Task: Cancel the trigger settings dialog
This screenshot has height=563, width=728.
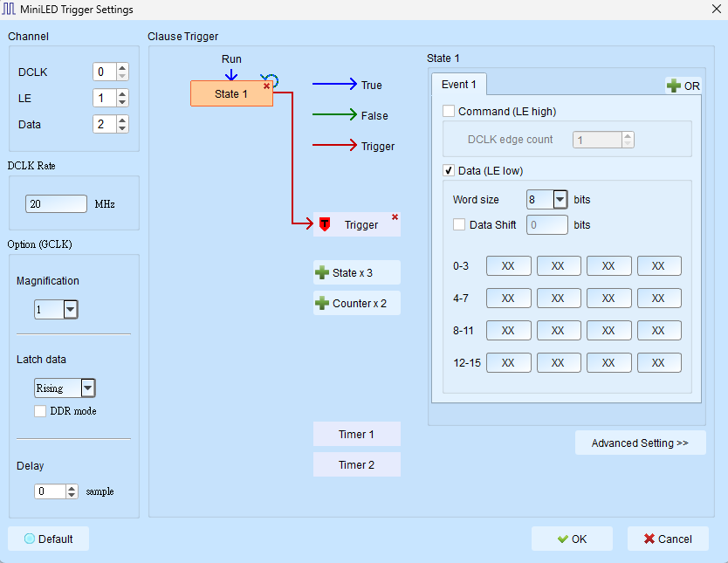Action: 668,539
